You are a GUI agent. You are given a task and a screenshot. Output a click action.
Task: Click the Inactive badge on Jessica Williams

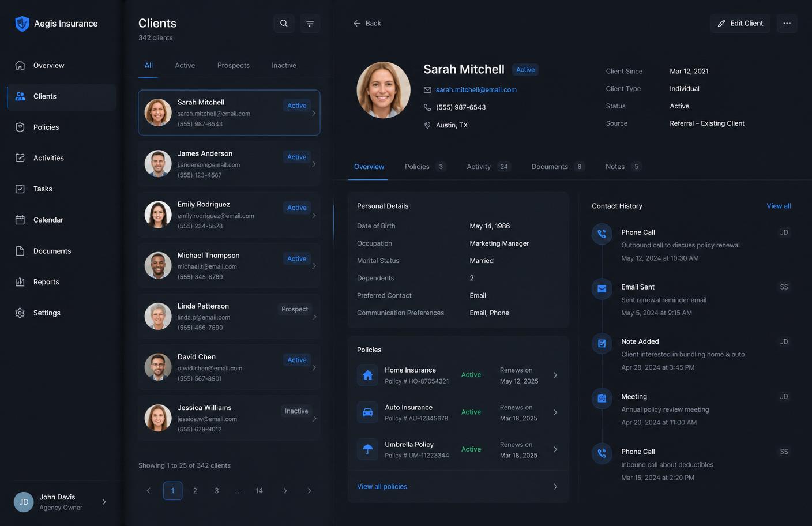point(296,411)
